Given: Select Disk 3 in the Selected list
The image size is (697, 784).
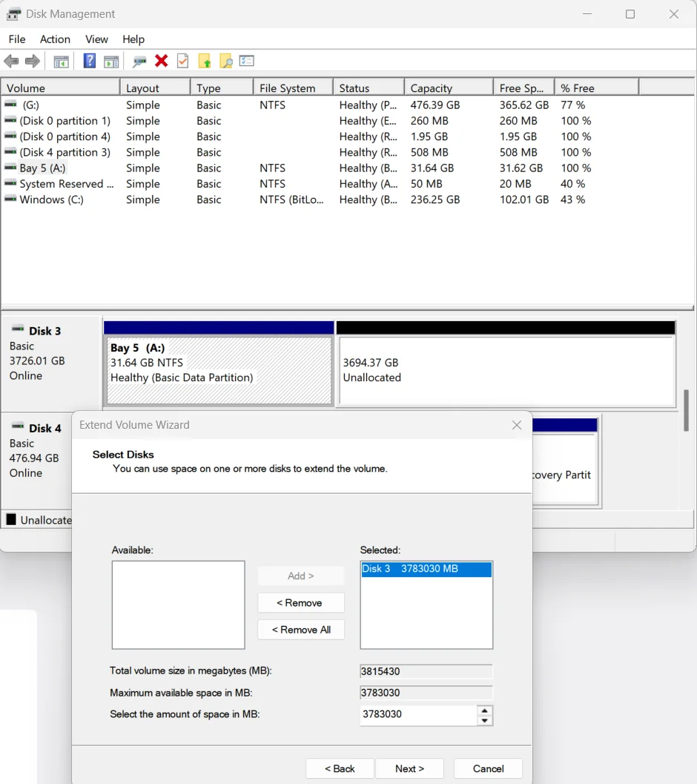Looking at the screenshot, I should (x=426, y=569).
